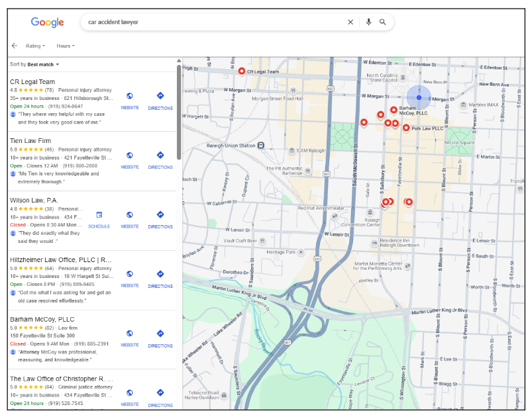Open the Hiltzheimer Law Office, PLLC listing

[x=60, y=260]
